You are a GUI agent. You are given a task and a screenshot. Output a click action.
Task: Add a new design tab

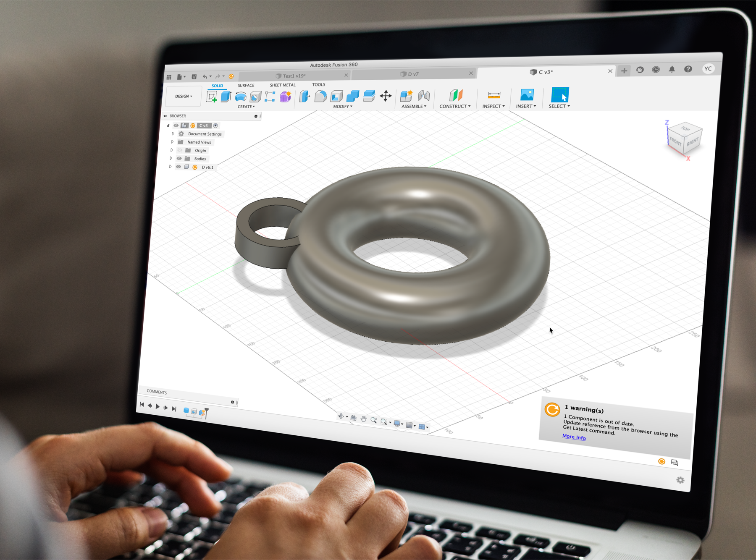click(x=624, y=71)
